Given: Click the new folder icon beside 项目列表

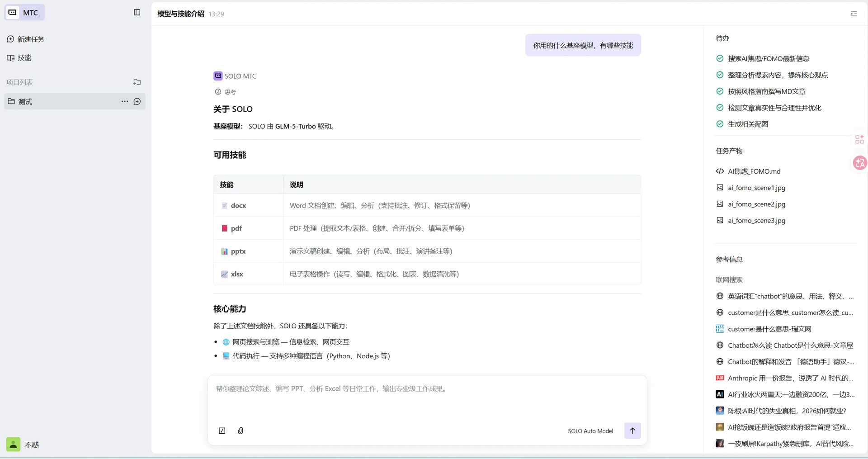Looking at the screenshot, I should click(137, 82).
